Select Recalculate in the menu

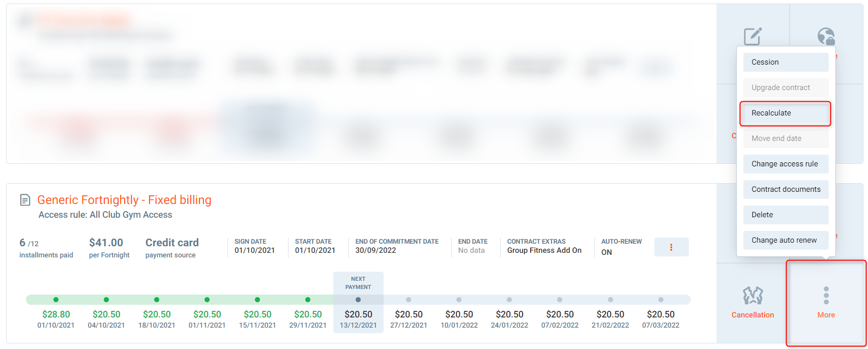(x=786, y=113)
